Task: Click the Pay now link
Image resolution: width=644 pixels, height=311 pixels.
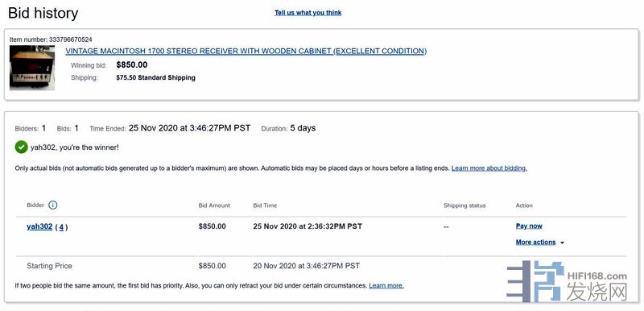Action: tap(529, 226)
